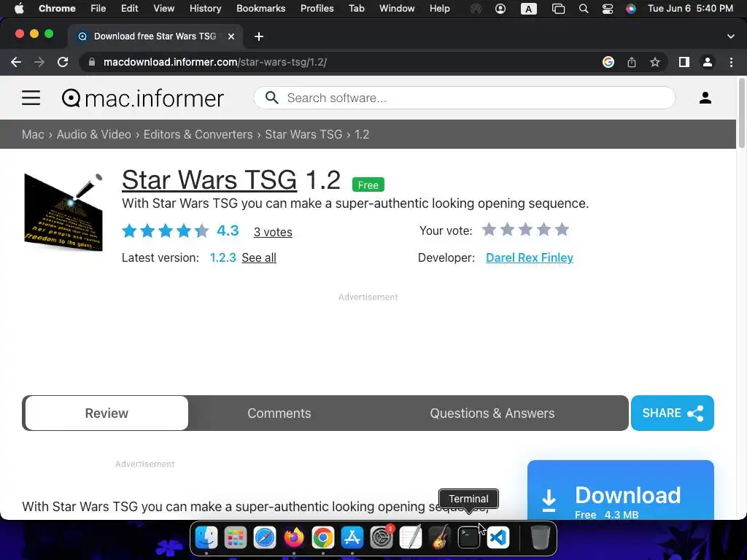Viewport: 747px width, 560px height.
Task: Switch to the Comments tab
Action: pyautogui.click(x=279, y=413)
